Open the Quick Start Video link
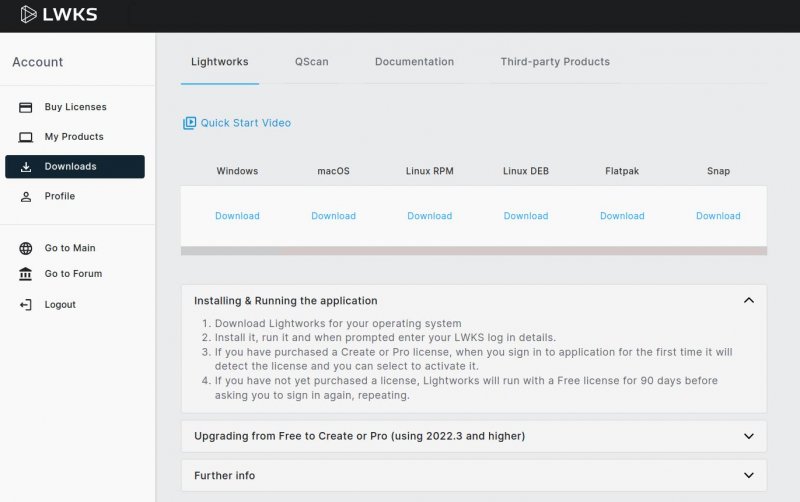 (x=245, y=123)
